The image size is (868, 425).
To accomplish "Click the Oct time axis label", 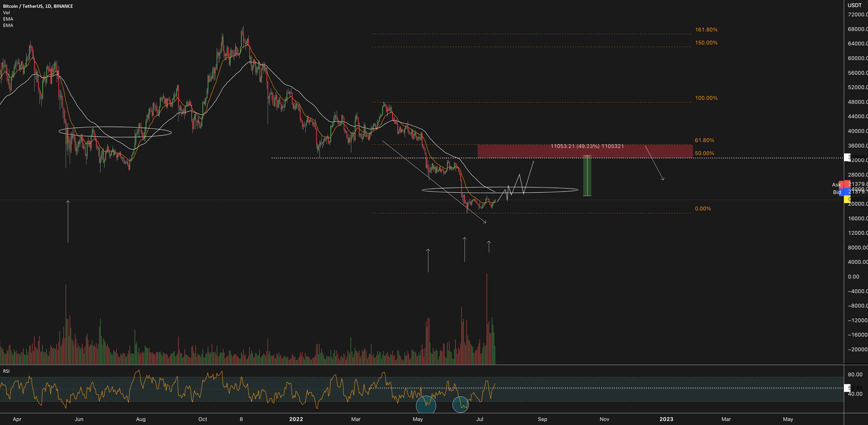I will [x=202, y=419].
